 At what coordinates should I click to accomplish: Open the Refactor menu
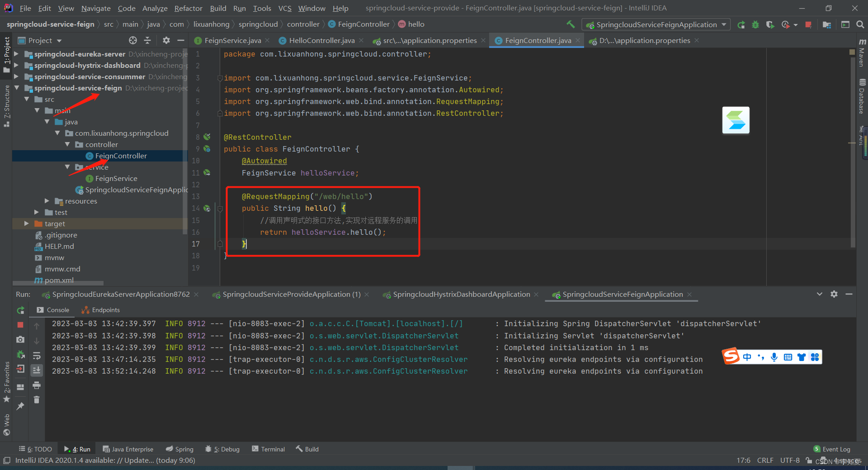188,8
